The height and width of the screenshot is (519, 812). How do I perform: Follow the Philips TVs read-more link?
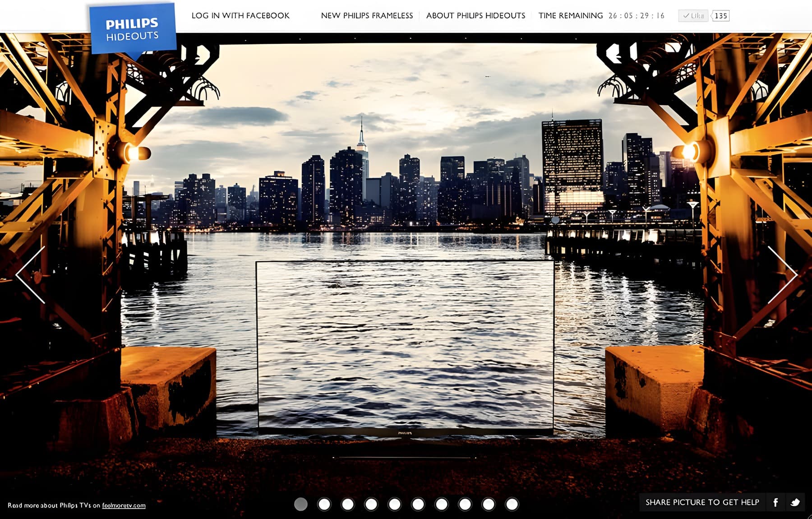click(124, 505)
